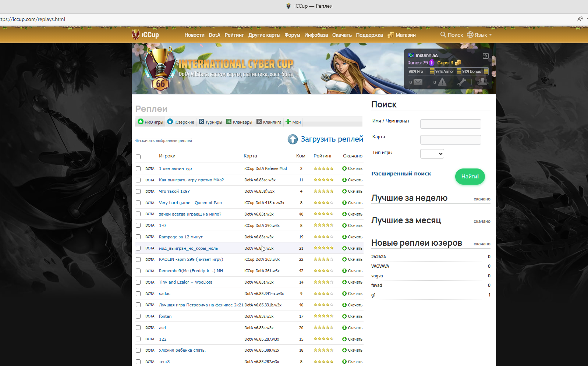This screenshot has width=588, height=366.
Task: Open the 'Мои' replays tab
Action: pos(293,122)
